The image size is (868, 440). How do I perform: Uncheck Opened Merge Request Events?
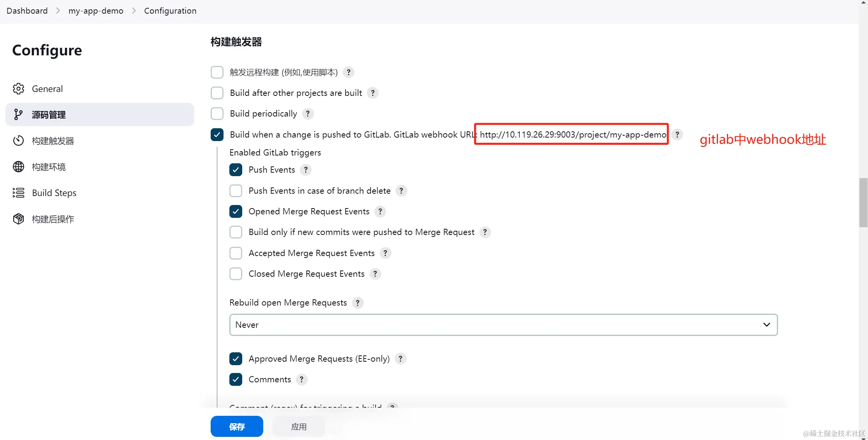[x=236, y=211]
